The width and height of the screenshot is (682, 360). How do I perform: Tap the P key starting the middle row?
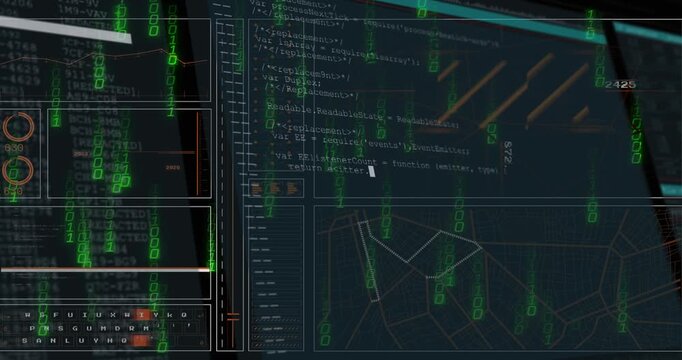32,328
